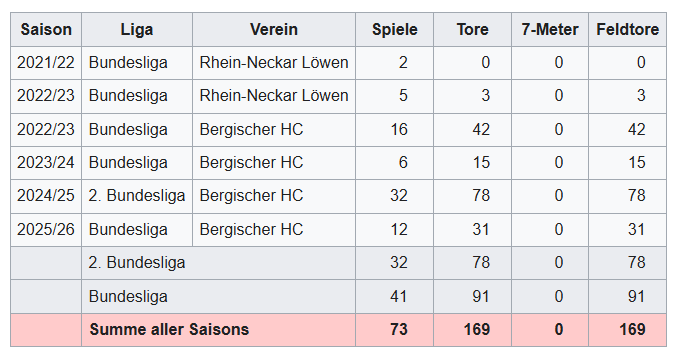Select 2. Bundesliga in the 2024/25 row
686x361 pixels.
click(137, 195)
